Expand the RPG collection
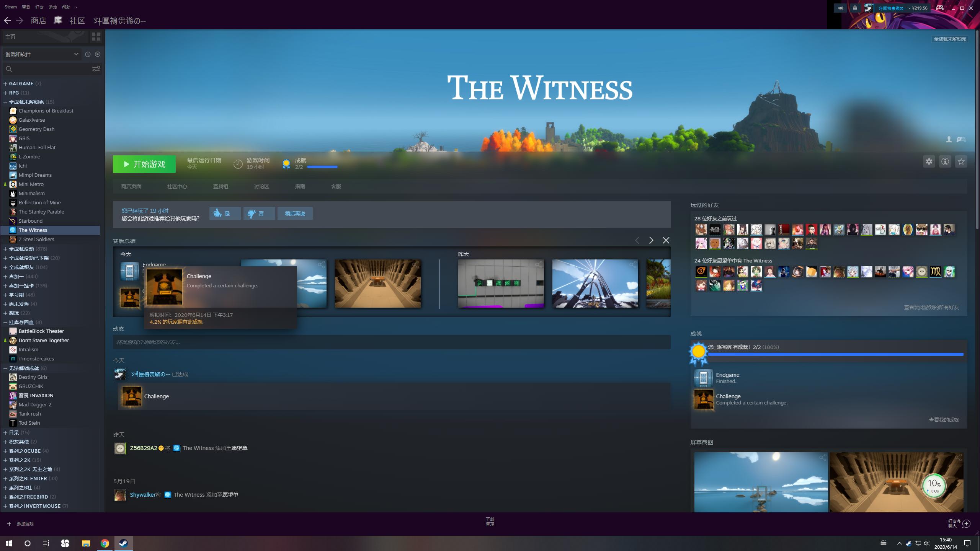This screenshot has width=980, height=551. [5, 93]
